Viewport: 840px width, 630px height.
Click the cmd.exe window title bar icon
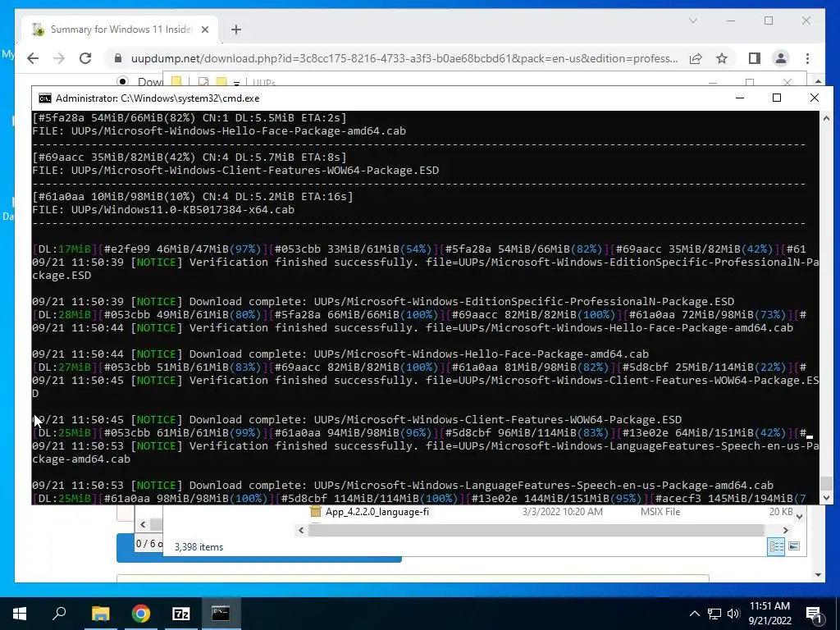tap(45, 98)
